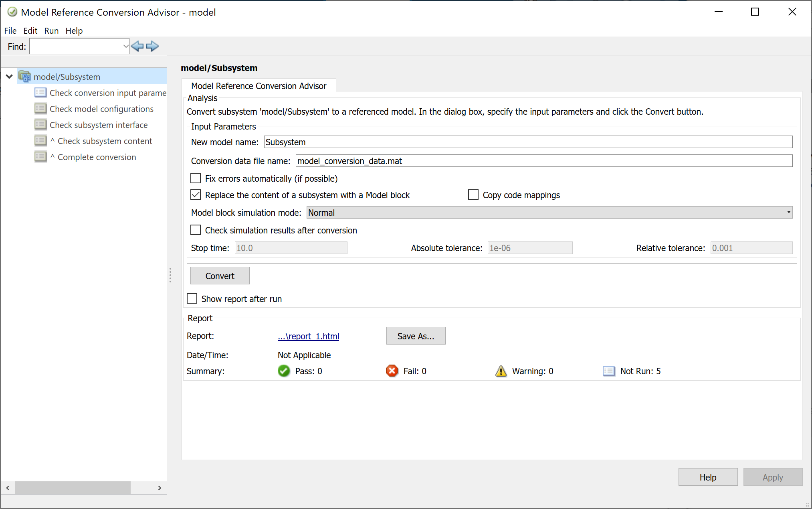Click the model/Subsystem tree node icon
This screenshot has width=812, height=509.
click(x=24, y=76)
